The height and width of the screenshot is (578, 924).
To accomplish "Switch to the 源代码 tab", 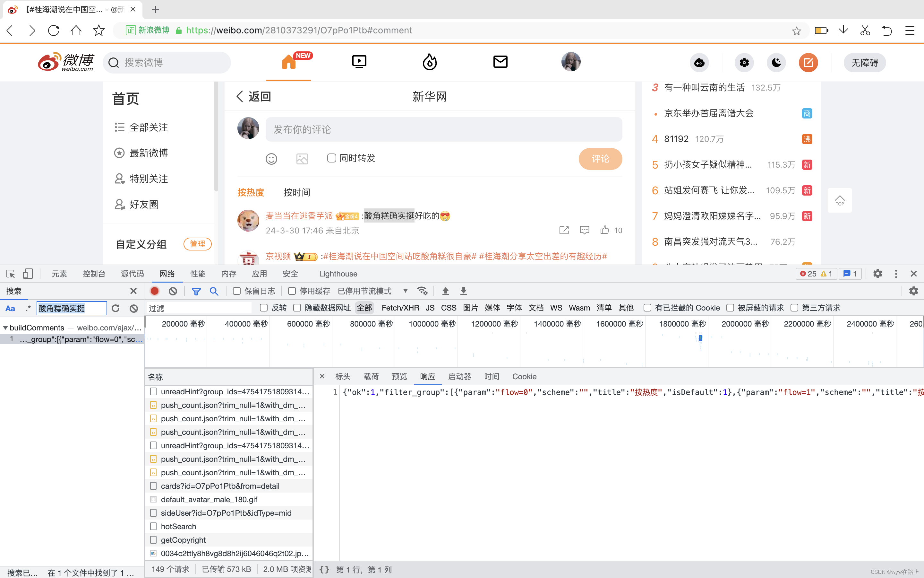I will [133, 274].
